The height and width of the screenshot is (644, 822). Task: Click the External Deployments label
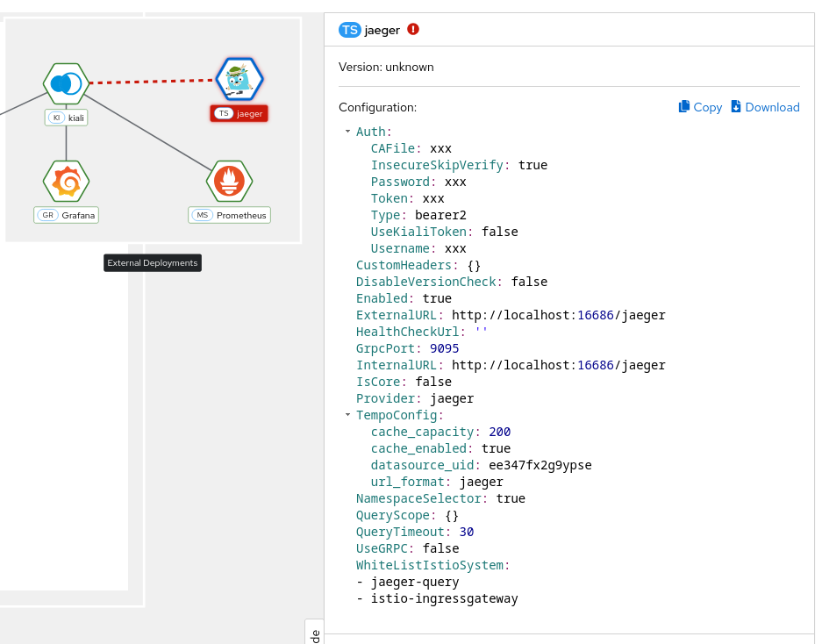tap(153, 262)
